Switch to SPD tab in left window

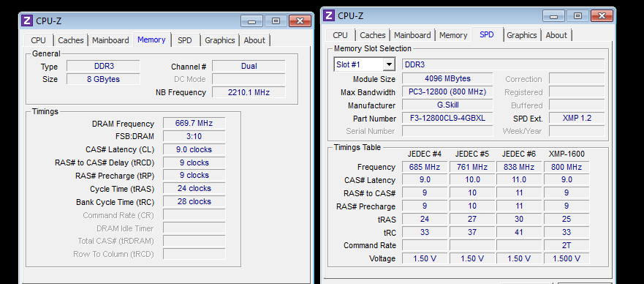[x=185, y=40]
